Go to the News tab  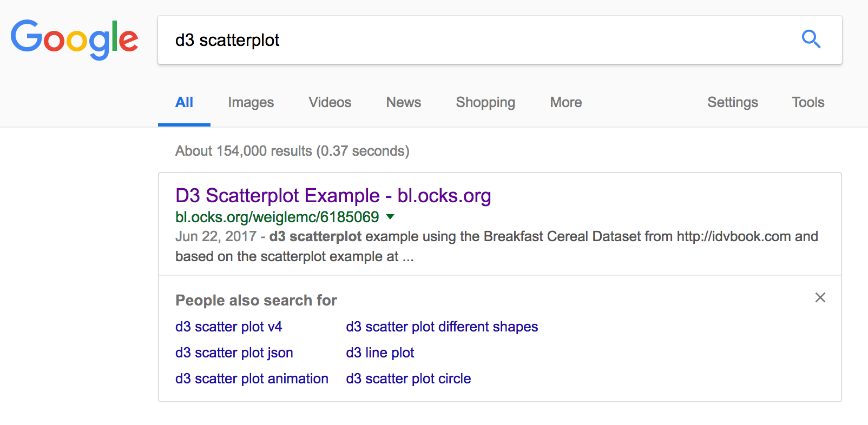click(403, 102)
